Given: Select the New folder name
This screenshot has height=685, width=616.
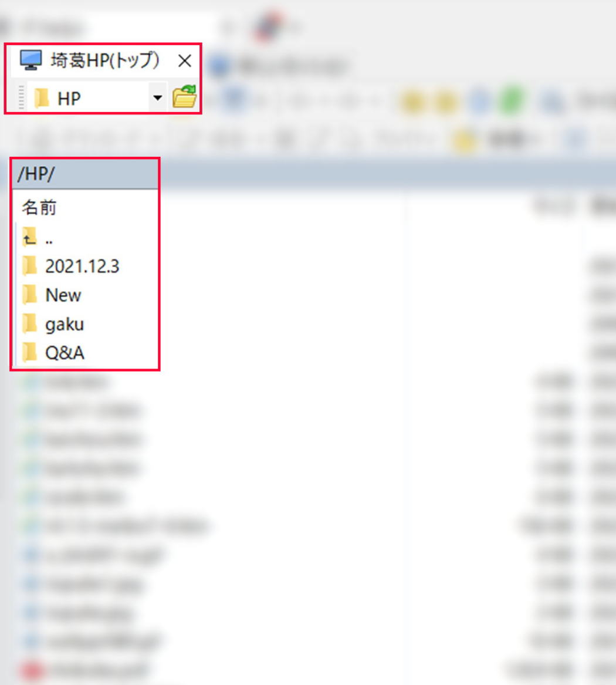Looking at the screenshot, I should pyautogui.click(x=63, y=295).
